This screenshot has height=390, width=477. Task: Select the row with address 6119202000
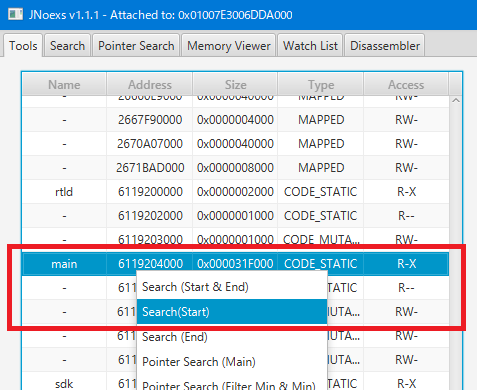click(x=236, y=216)
